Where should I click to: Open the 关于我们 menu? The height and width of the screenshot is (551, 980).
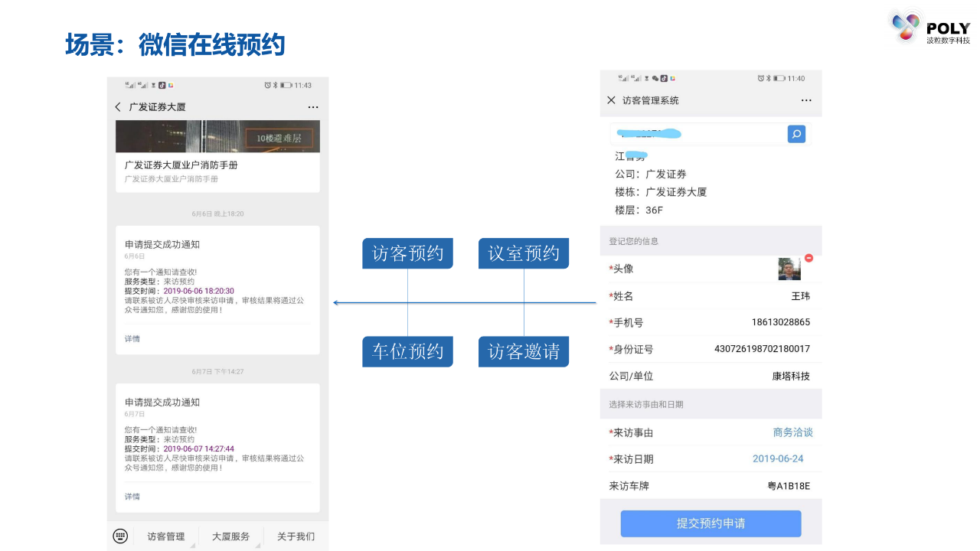[296, 536]
